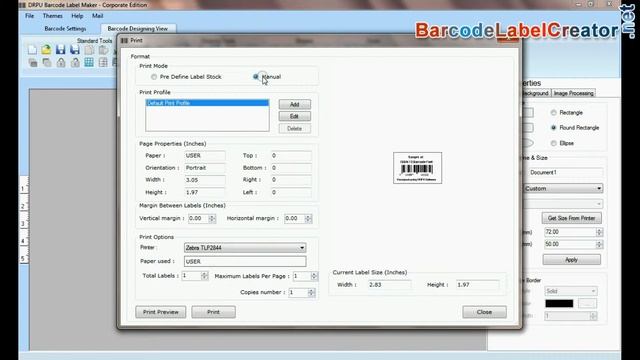Click the Current Label Width field 2.83
640x360 pixels.
[389, 285]
